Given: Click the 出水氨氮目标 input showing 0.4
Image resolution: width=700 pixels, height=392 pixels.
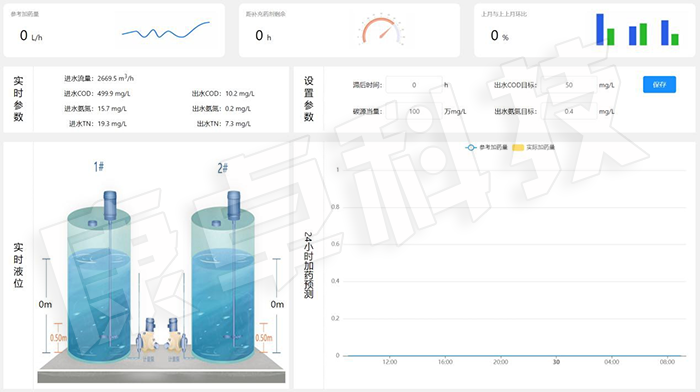Looking at the screenshot, I should tap(569, 111).
